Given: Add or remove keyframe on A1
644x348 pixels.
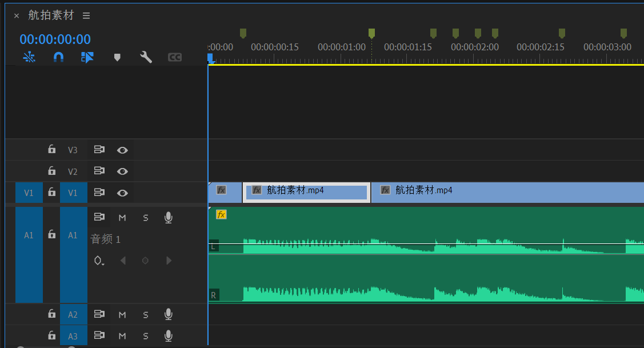Looking at the screenshot, I should pyautogui.click(x=145, y=261).
